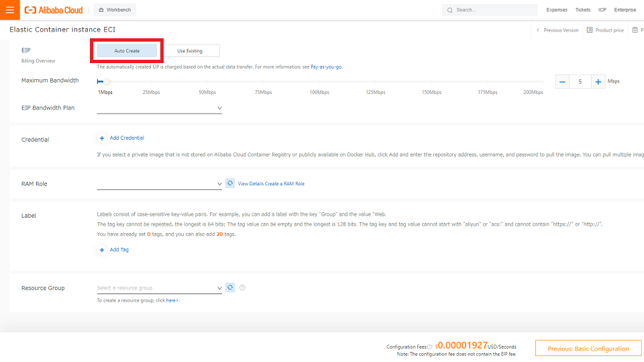Click the 0.00001927 configuration fee amount
Screen dimensions: 644x362
462,345
